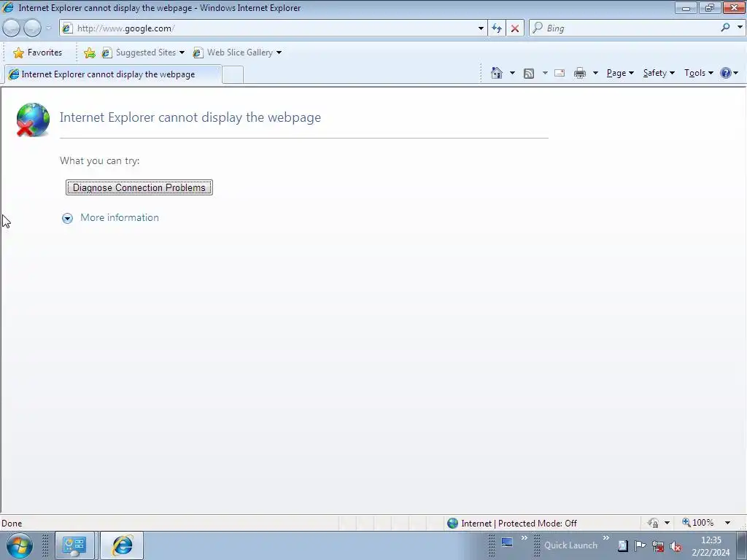Viewport: 747px width, 560px height.
Task: Click the network disconnected tray icon
Action: point(658,546)
